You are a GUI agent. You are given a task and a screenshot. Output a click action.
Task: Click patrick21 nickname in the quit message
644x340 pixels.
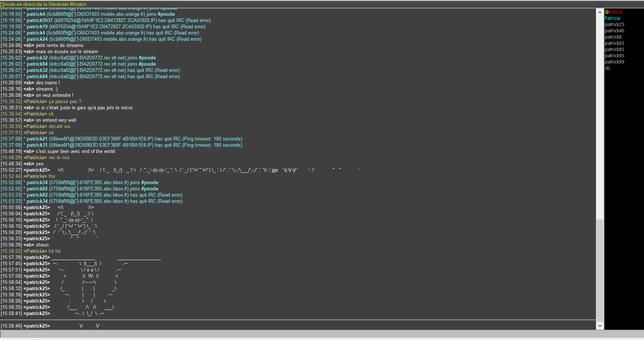(37, 139)
